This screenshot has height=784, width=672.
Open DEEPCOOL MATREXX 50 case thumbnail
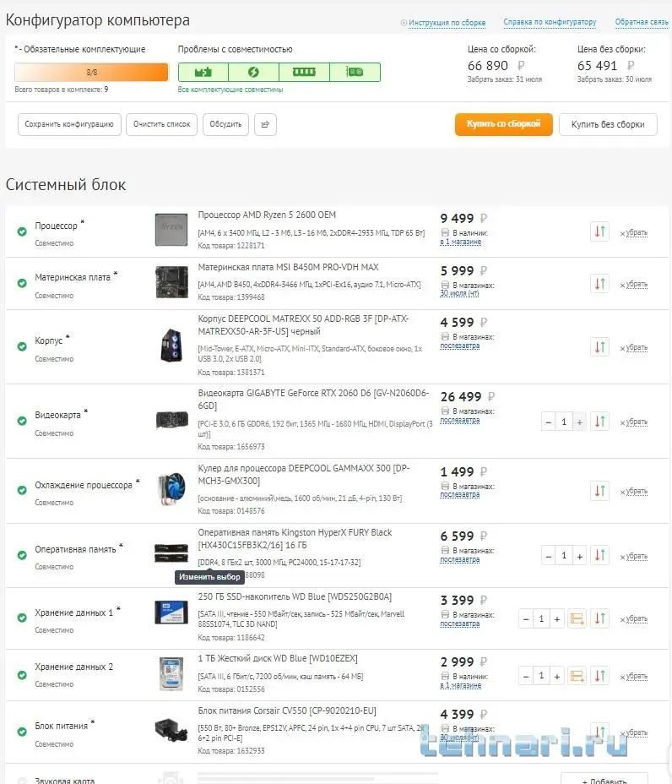(x=171, y=345)
